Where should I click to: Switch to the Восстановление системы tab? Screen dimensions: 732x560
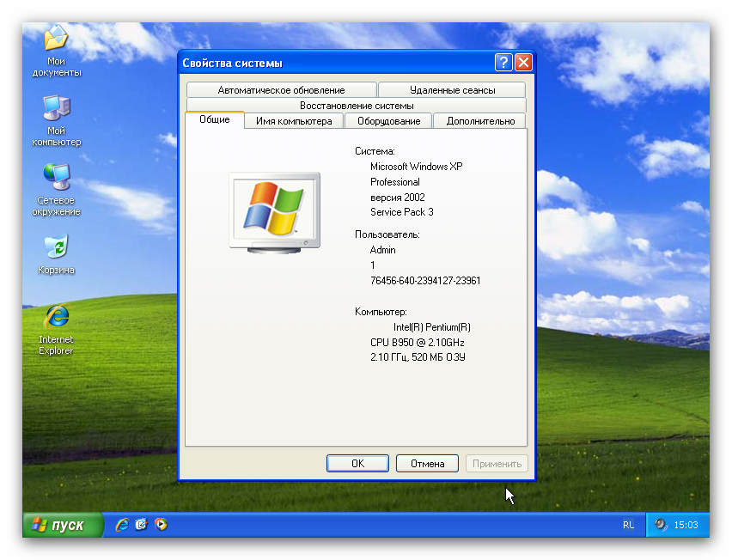[x=357, y=106]
